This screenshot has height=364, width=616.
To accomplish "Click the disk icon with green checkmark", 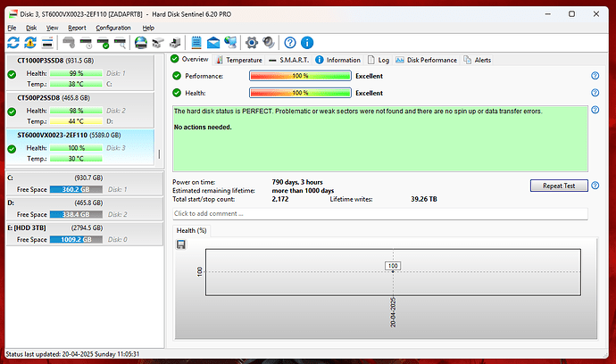I will pos(103,43).
